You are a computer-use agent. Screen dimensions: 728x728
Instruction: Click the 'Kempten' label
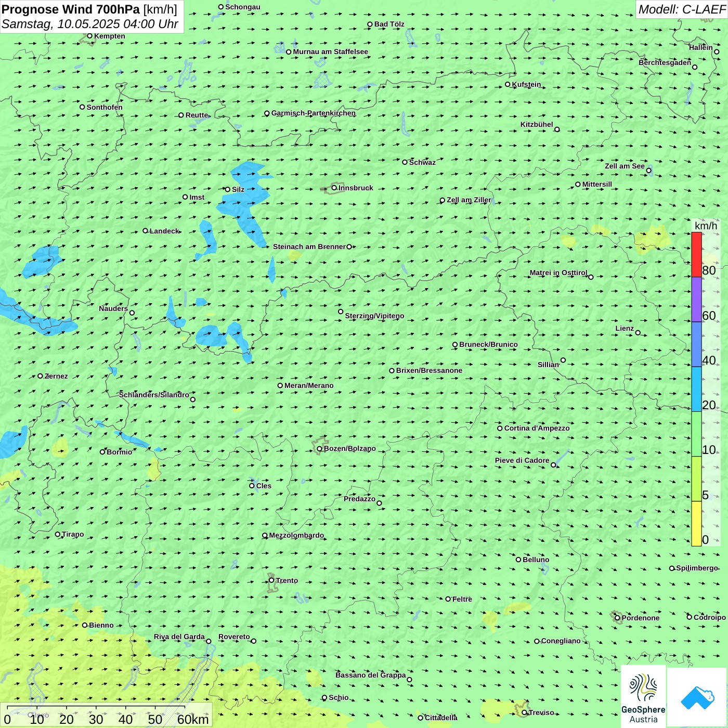(x=110, y=36)
